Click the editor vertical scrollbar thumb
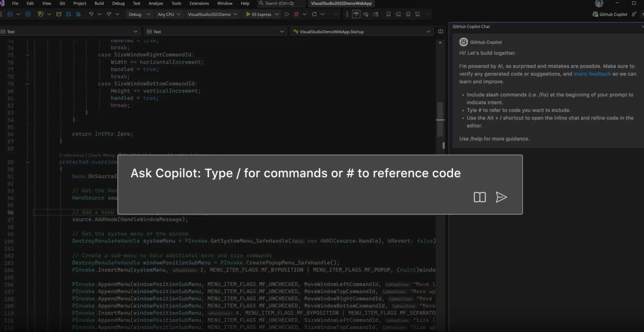Viewport: 644px width, 332px height. [x=440, y=119]
